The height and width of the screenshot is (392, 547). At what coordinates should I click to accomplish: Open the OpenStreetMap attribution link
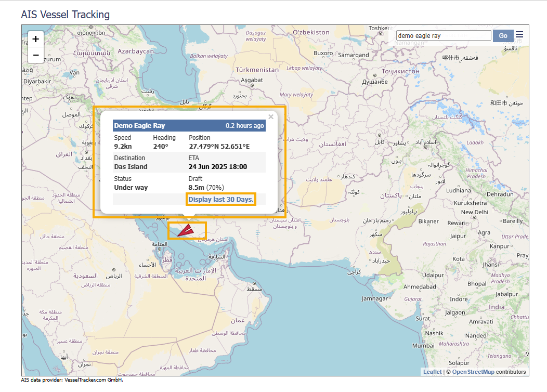pos(473,372)
